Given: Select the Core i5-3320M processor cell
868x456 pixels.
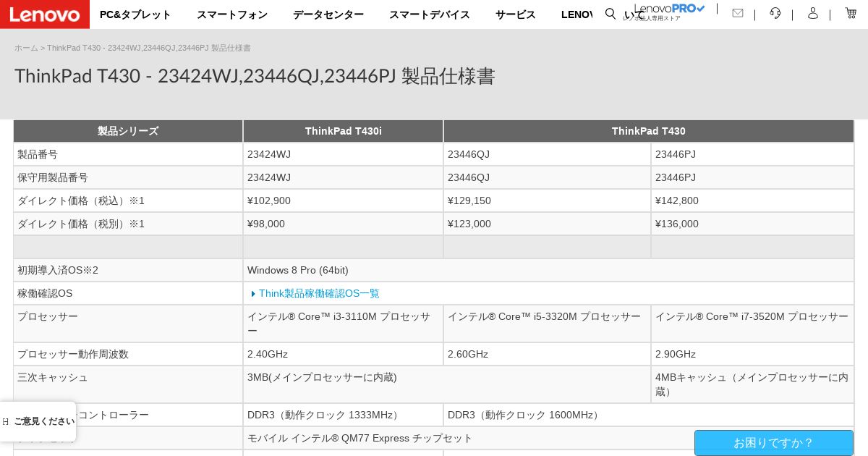Looking at the screenshot, I should pyautogui.click(x=548, y=324).
